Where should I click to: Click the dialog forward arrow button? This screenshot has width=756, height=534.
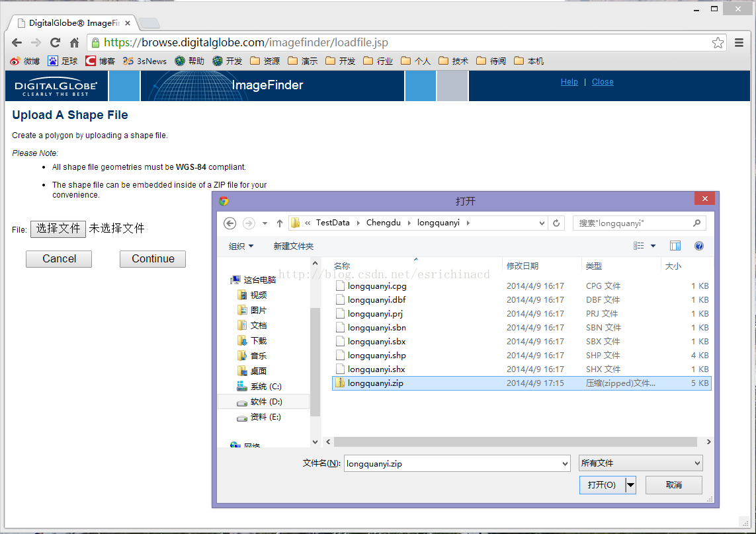(249, 223)
